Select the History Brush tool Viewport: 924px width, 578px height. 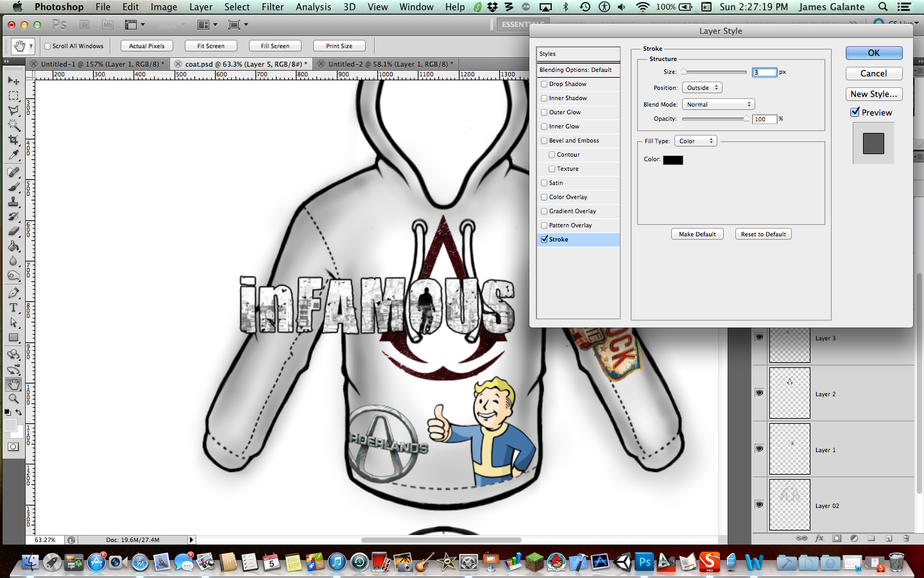(13, 216)
